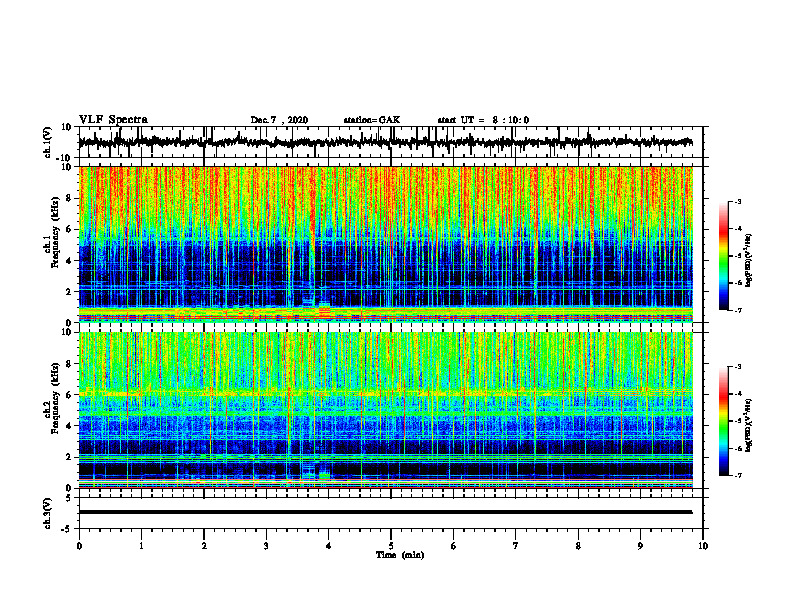Image resolution: width=792 pixels, height=612 pixels.
Task: Click the "station=GAK" header label
Action: pyautogui.click(x=372, y=120)
